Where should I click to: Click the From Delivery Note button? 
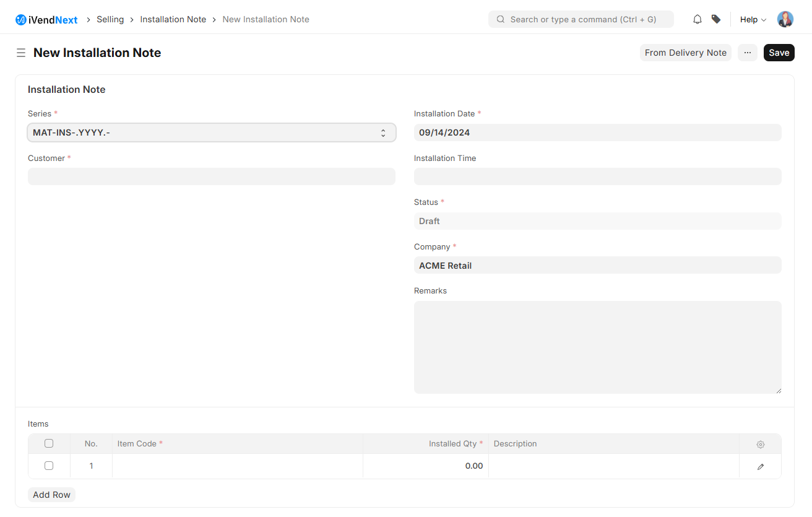[685, 53]
